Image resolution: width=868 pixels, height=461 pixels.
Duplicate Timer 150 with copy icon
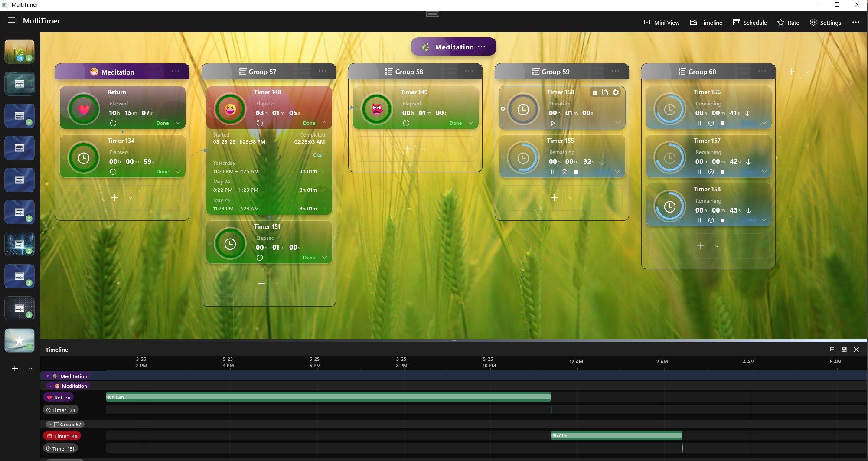605,92
